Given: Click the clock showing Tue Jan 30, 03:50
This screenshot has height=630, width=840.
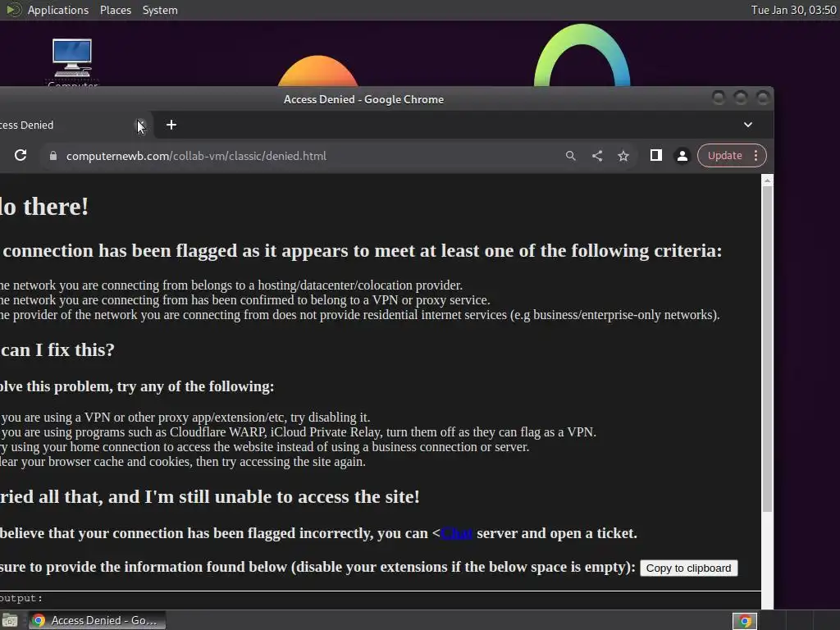Looking at the screenshot, I should point(793,10).
